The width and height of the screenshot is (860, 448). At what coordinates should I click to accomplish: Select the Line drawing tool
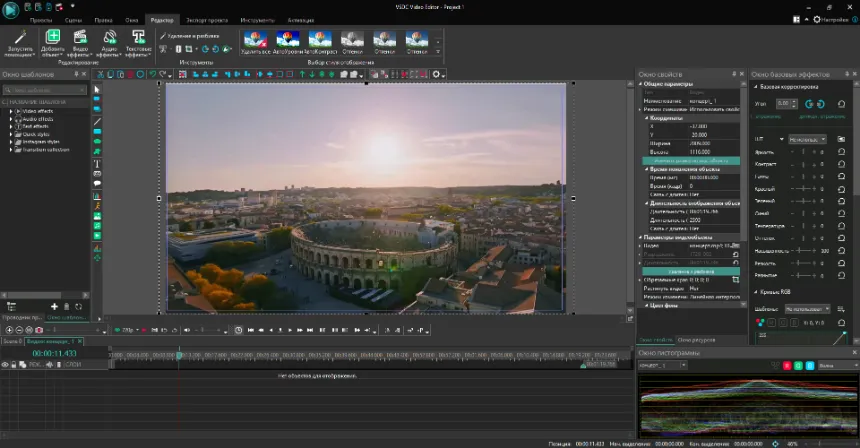pyautogui.click(x=97, y=121)
